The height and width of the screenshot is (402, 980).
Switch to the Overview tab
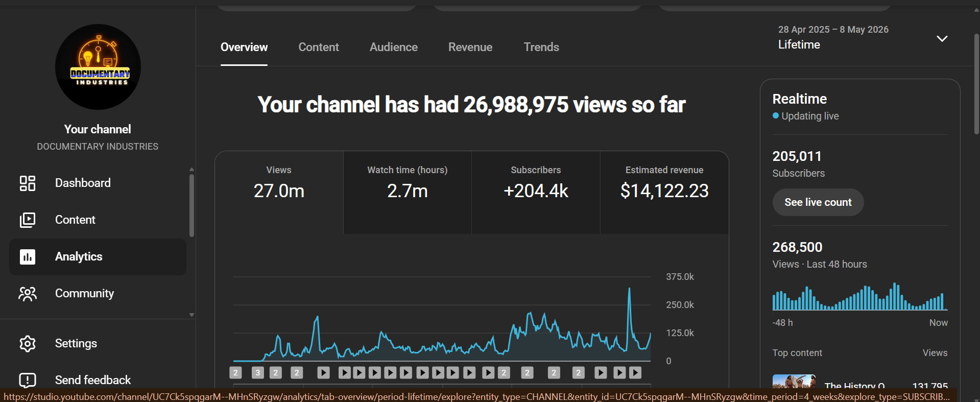coord(244,47)
